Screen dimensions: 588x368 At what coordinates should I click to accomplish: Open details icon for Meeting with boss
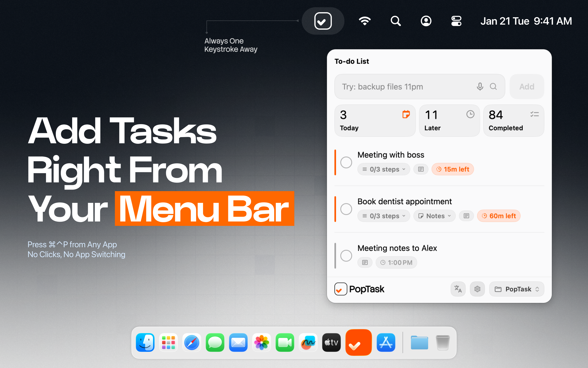click(x=421, y=169)
